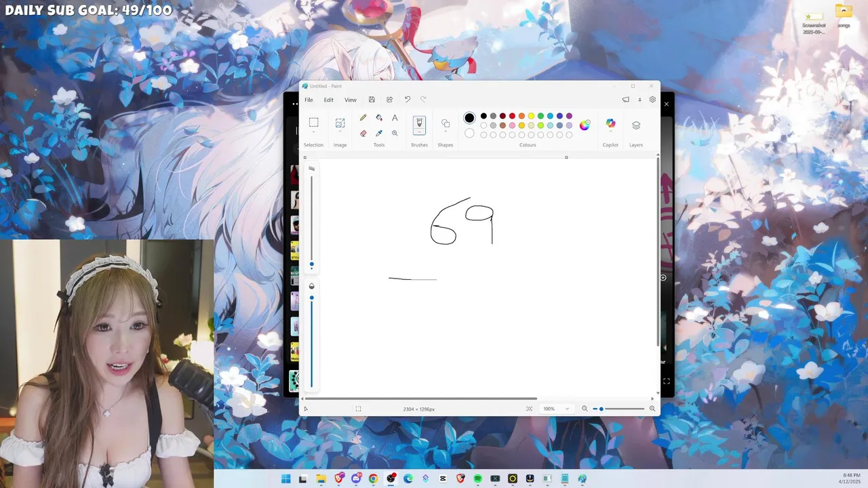Click the zoom in magnifier icon
Viewport: 868px width, 488px height.
[x=652, y=409]
